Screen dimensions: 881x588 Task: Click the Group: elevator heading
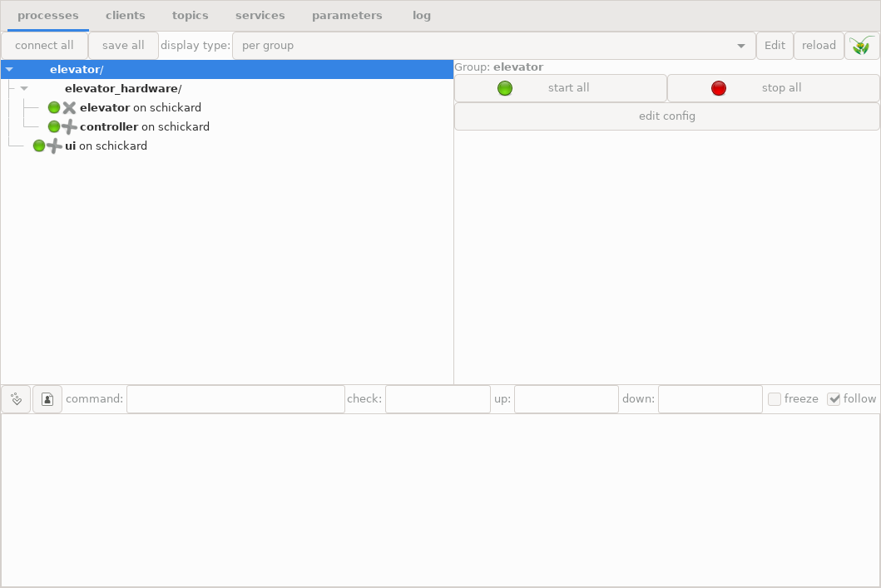tap(499, 67)
